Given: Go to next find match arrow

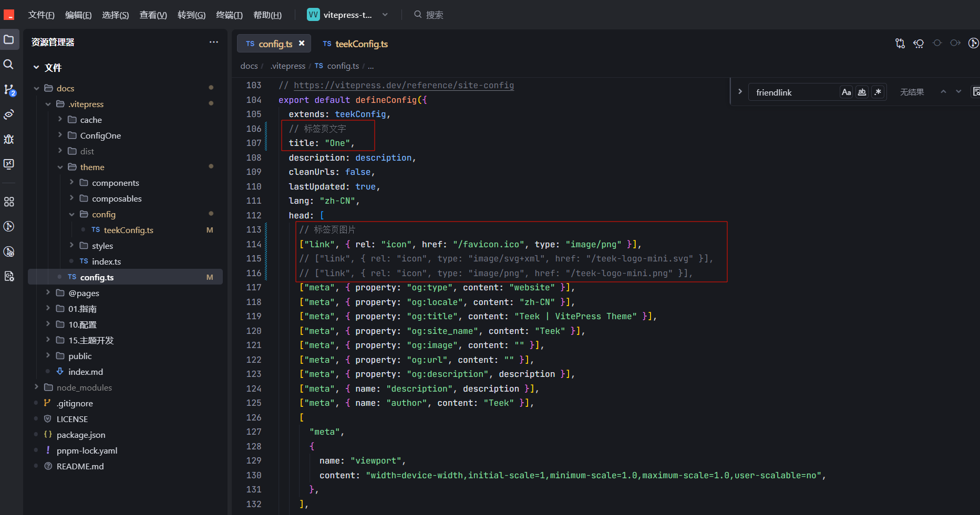Looking at the screenshot, I should pos(958,92).
